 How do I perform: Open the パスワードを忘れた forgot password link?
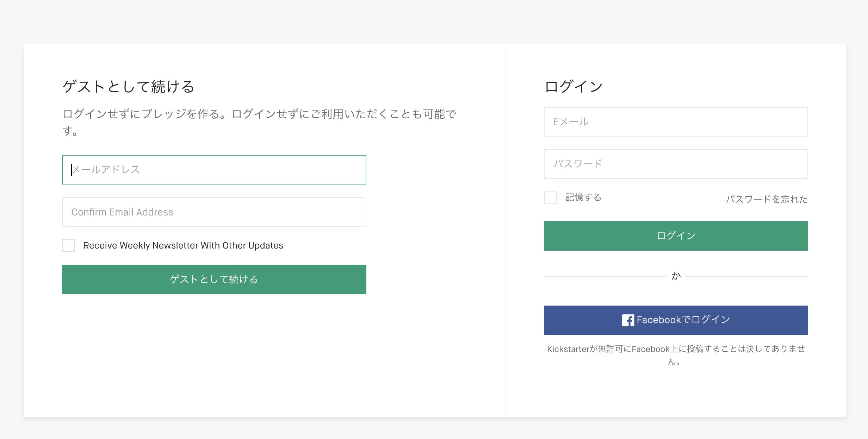pos(767,199)
